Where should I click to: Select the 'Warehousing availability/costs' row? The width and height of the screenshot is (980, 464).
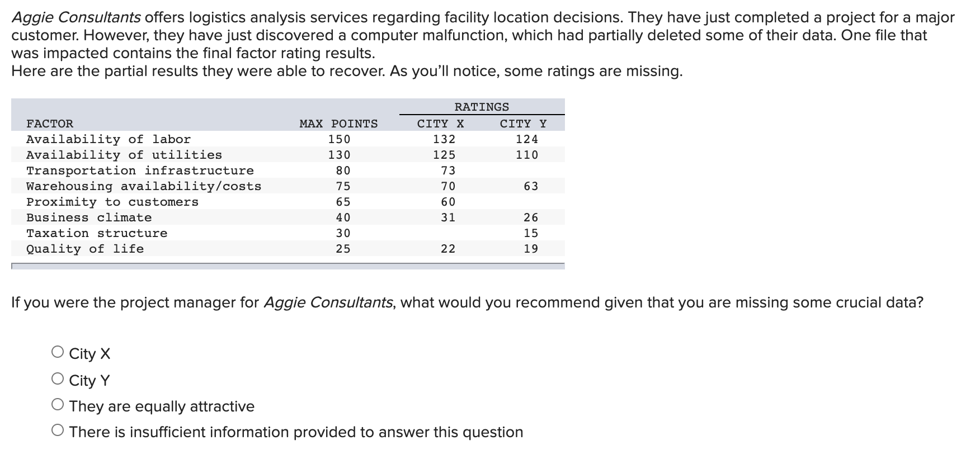pyautogui.click(x=143, y=186)
